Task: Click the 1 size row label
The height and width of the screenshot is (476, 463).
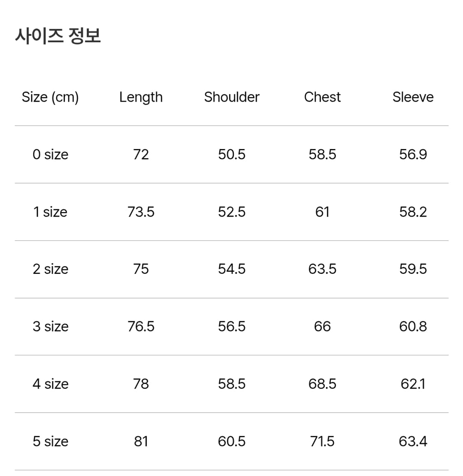Action: pos(50,212)
